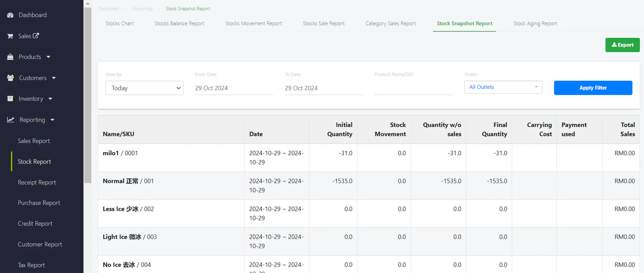Screen dimensions: 644x273
Task: Switch to Category Sales Report tab
Action: [391, 24]
